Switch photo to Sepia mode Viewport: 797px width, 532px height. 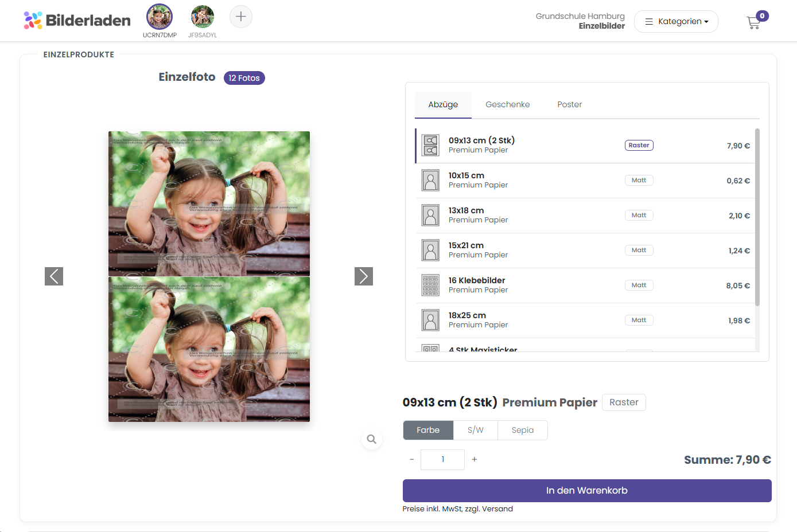pyautogui.click(x=523, y=430)
